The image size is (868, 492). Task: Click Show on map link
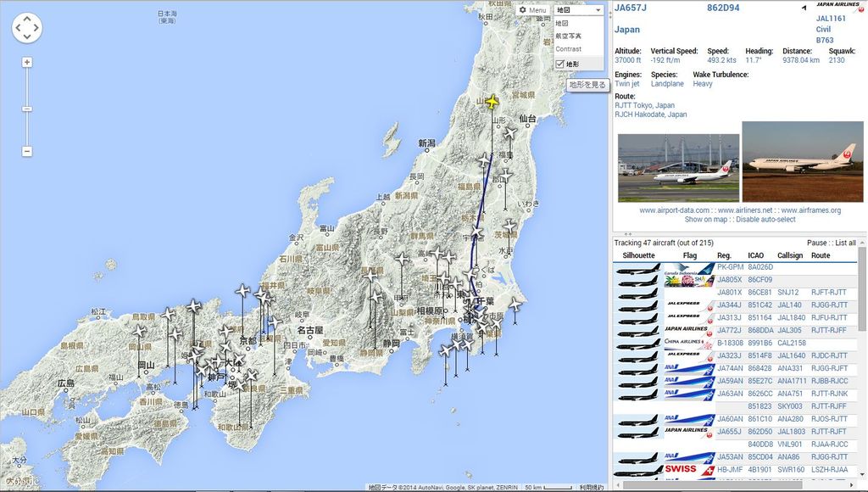(706, 220)
